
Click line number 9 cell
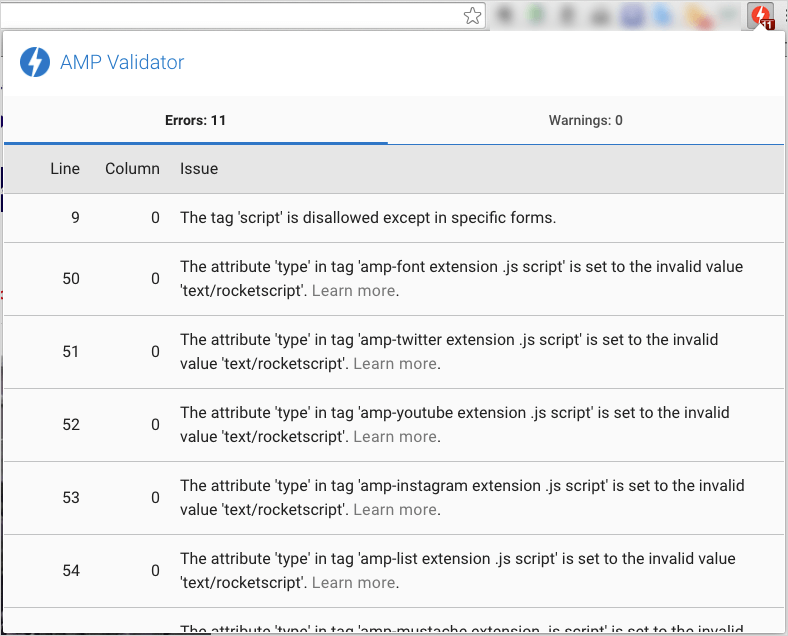pos(75,218)
